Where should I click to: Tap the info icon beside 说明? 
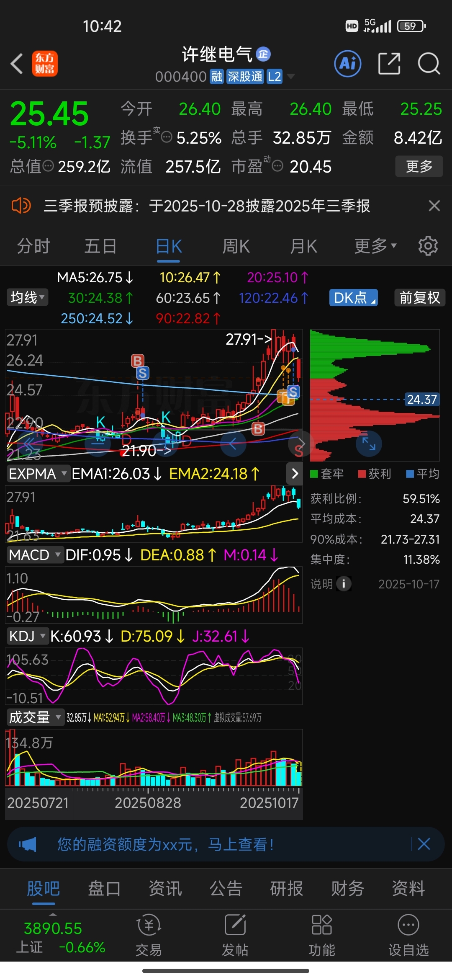[x=344, y=583]
